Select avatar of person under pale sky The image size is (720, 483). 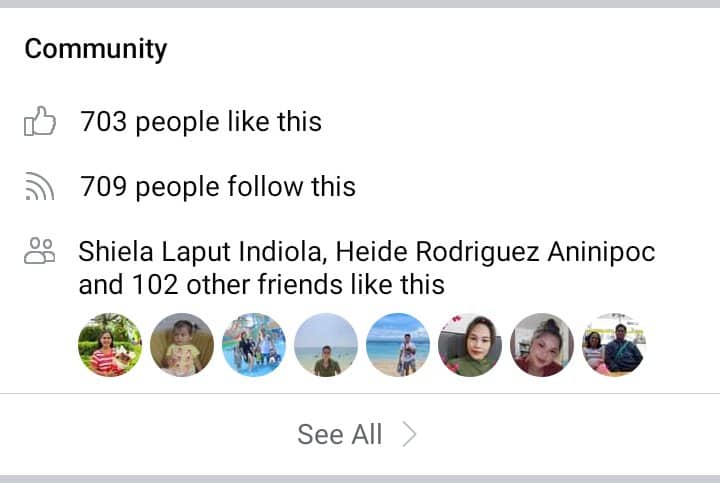click(326, 345)
